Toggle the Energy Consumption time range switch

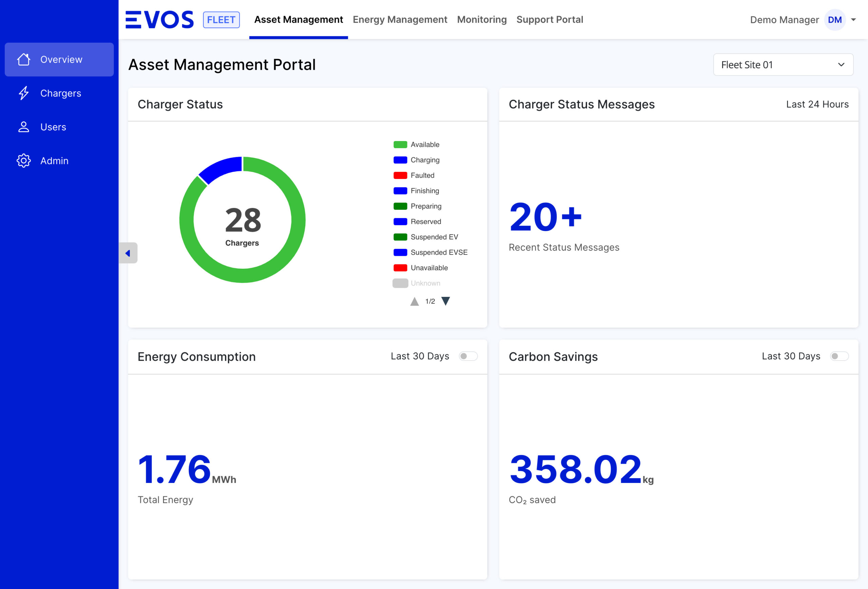tap(468, 356)
